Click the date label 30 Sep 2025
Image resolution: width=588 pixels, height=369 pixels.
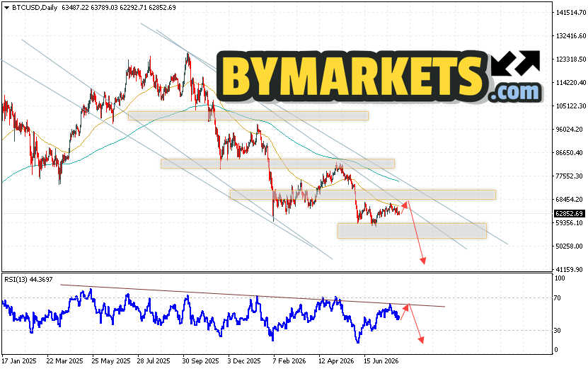201,361
